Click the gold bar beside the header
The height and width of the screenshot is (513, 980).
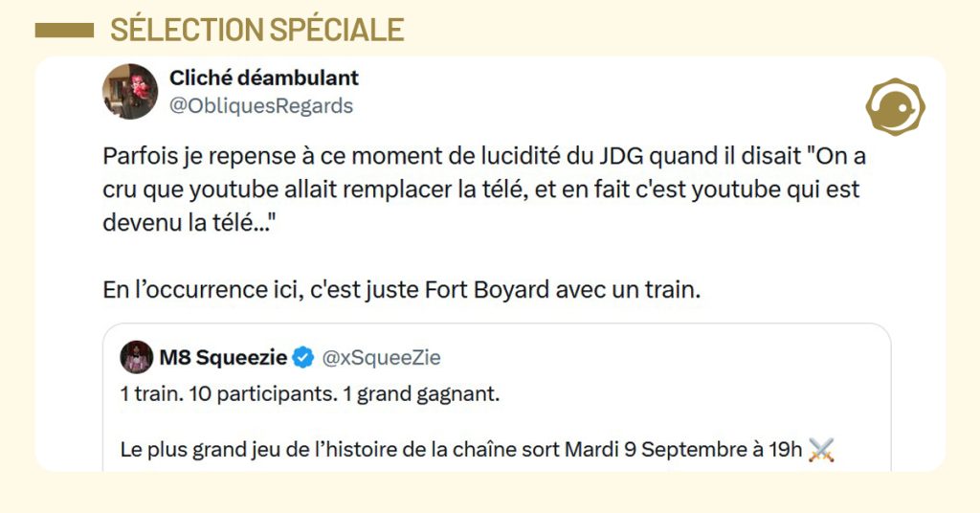pos(64,31)
